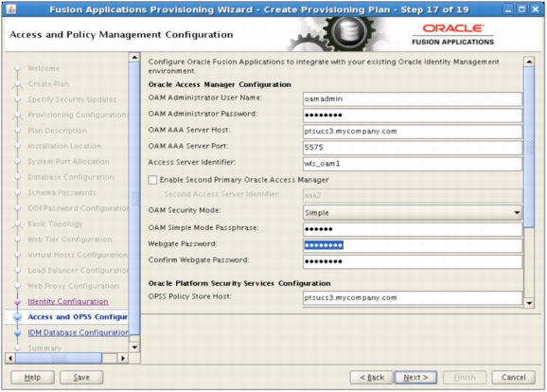Click the System Port Allocation step
Viewport: 547px width, 392px height.
tap(68, 162)
